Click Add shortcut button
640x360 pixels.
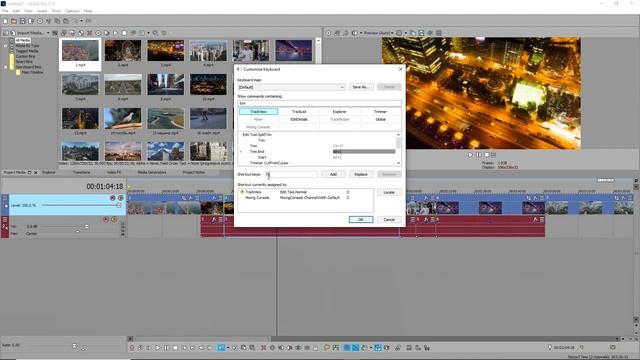[333, 174]
